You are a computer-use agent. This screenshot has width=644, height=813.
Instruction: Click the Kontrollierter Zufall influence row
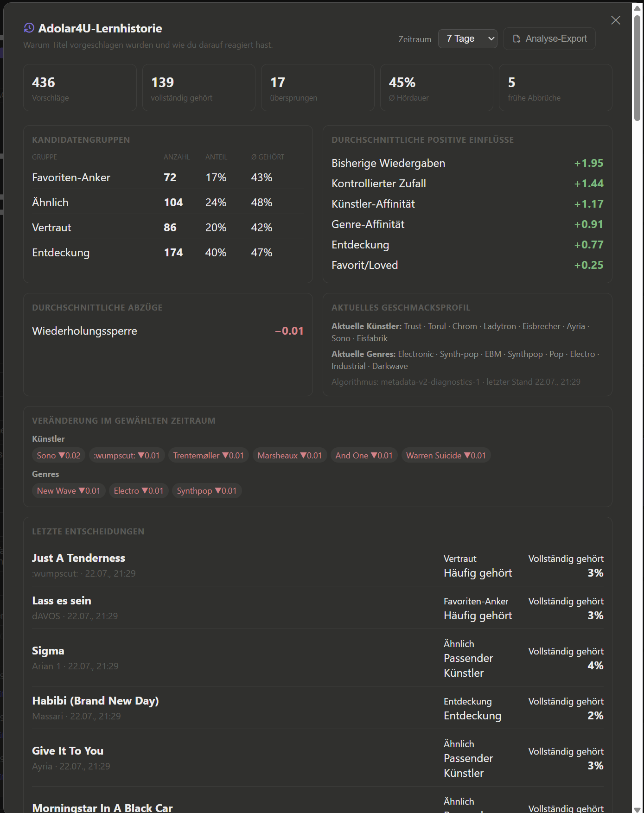467,184
